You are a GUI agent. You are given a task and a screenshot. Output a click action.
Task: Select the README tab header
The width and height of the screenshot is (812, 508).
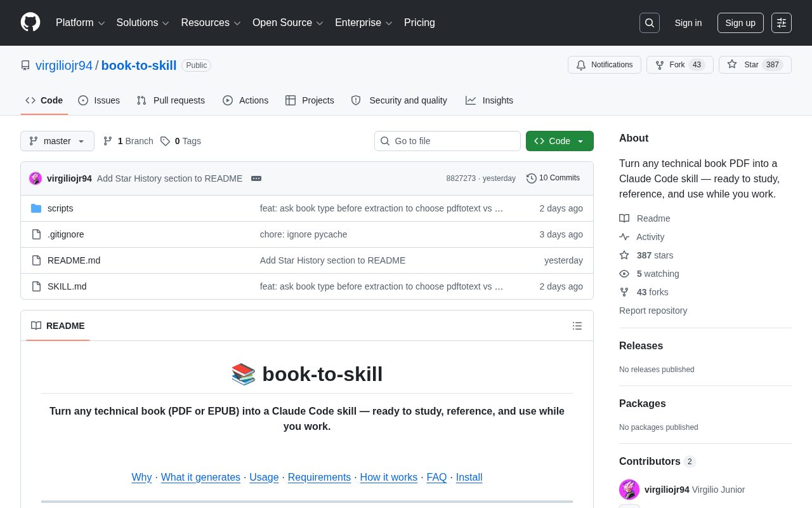click(58, 326)
